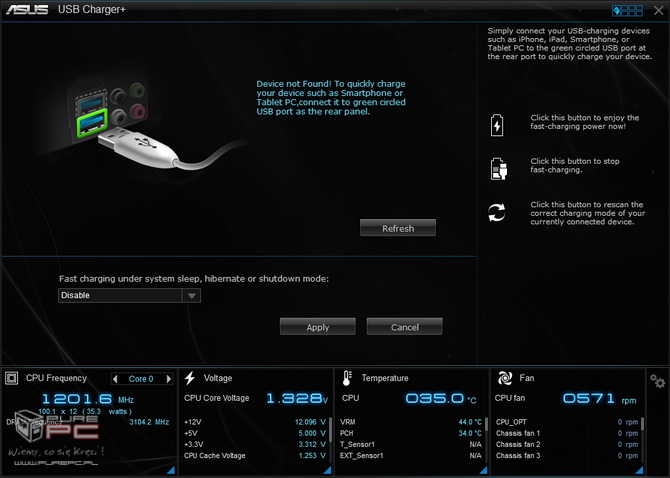Click the "enjoy the fast-charging power" description

click(585, 122)
